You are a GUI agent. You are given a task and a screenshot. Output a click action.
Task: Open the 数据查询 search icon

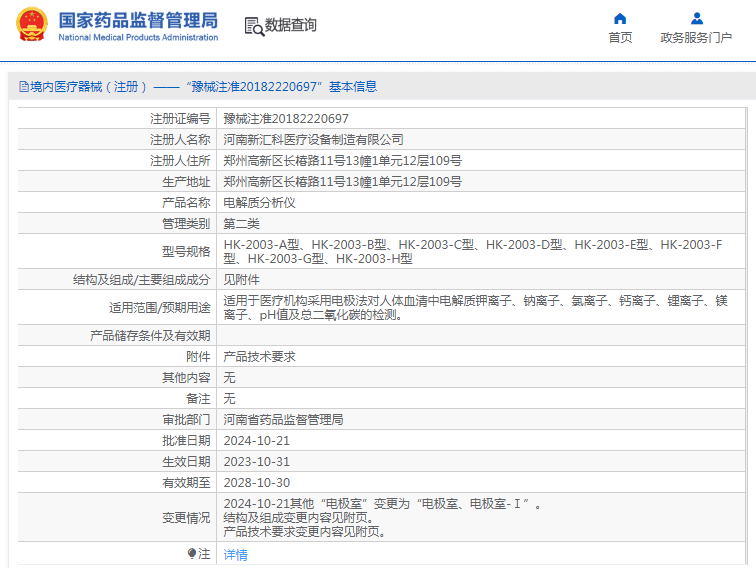[x=254, y=27]
